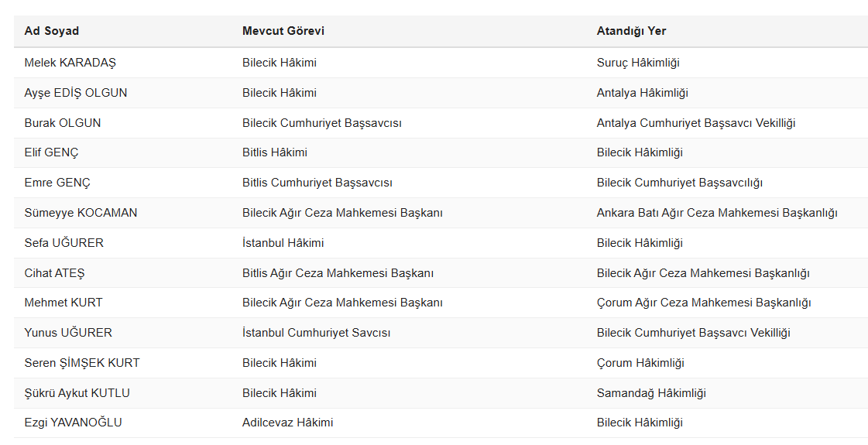
Task: Click Ankara Batı Ağır Ceza Mahkemesi Başkanlığı
Action: (x=717, y=213)
